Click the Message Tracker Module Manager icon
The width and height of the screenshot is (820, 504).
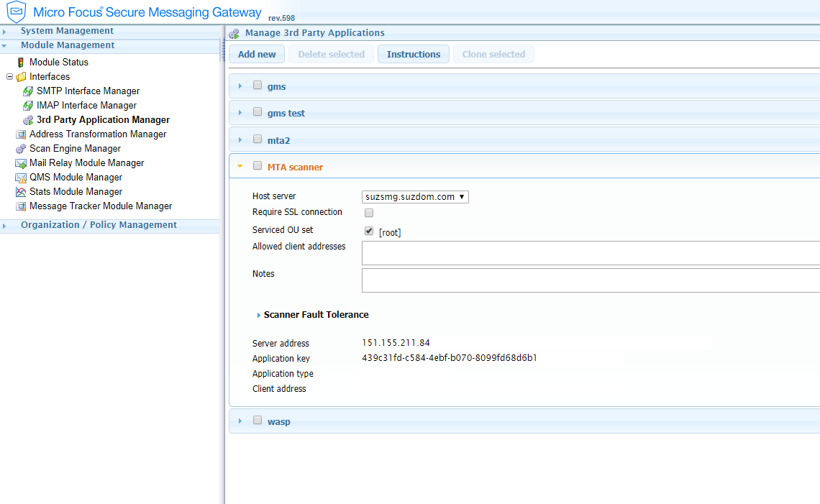coord(21,206)
